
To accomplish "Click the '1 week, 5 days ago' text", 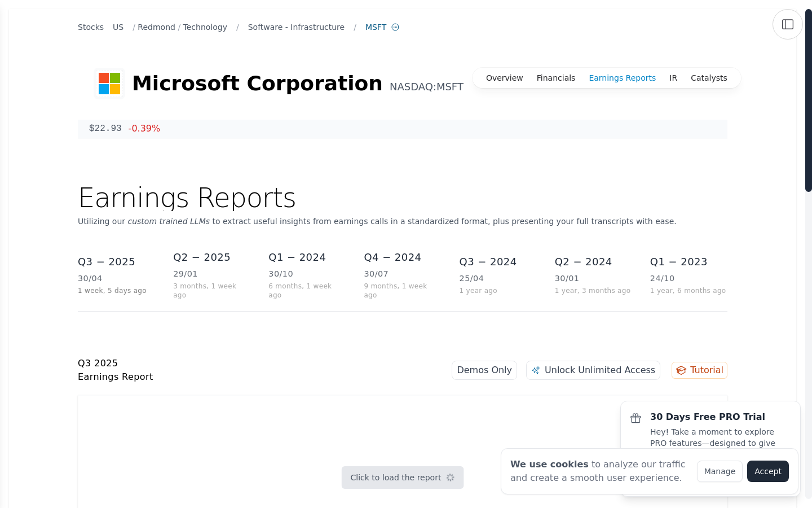I will pos(112,291).
